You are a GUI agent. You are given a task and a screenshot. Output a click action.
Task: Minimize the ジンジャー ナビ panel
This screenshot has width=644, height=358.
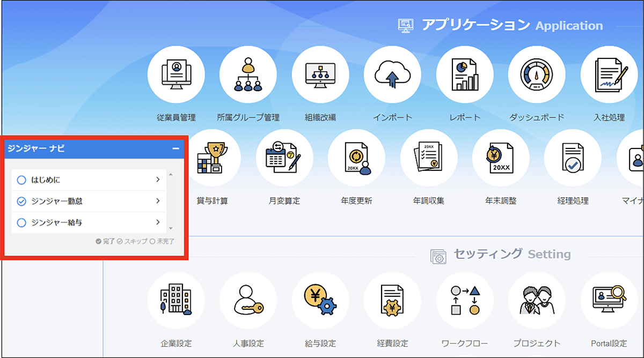click(175, 148)
